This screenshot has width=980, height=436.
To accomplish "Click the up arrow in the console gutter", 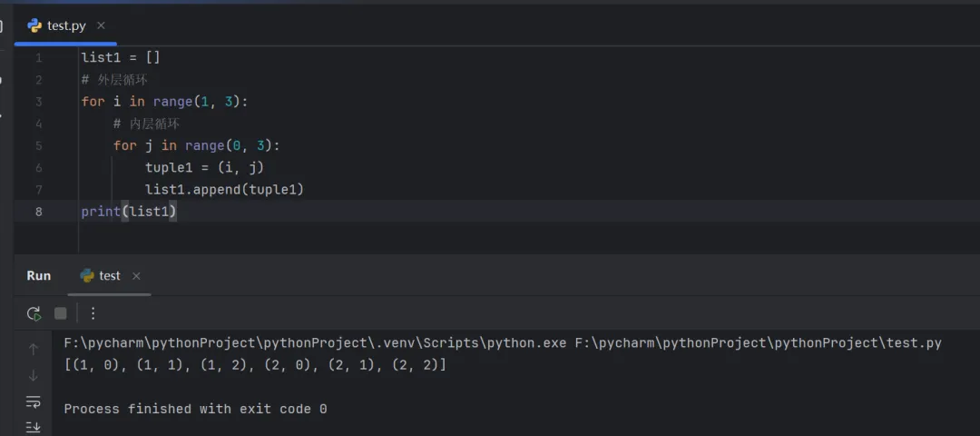I will click(x=34, y=349).
